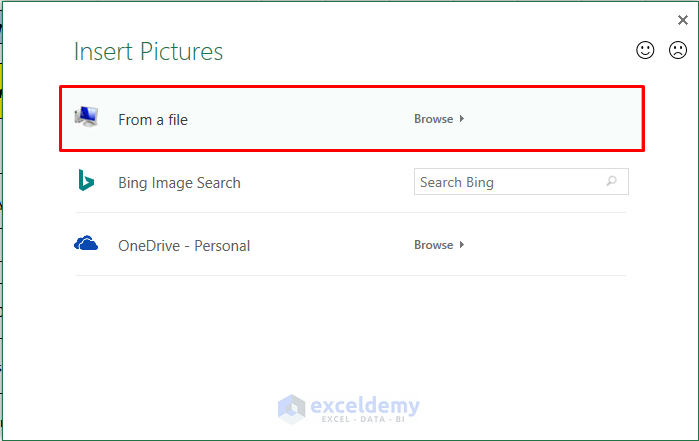Viewport: 699px width, 441px height.
Task: Click the magnifier icon in Search Bing box
Action: point(611,182)
